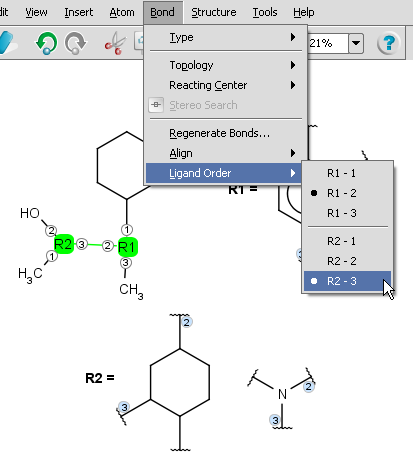The height and width of the screenshot is (465, 413).
Task: Click the green R1 atom label
Action: coord(128,247)
